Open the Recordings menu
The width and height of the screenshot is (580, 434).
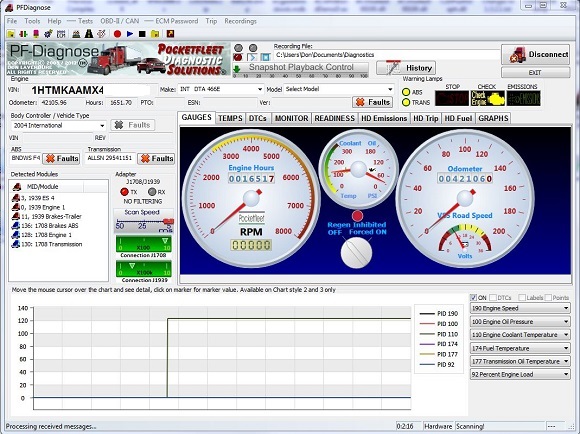click(240, 21)
